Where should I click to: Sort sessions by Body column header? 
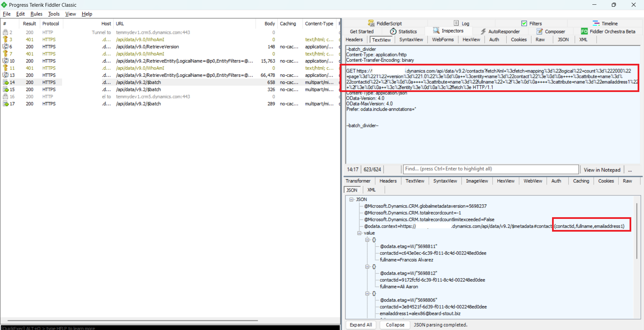point(269,23)
